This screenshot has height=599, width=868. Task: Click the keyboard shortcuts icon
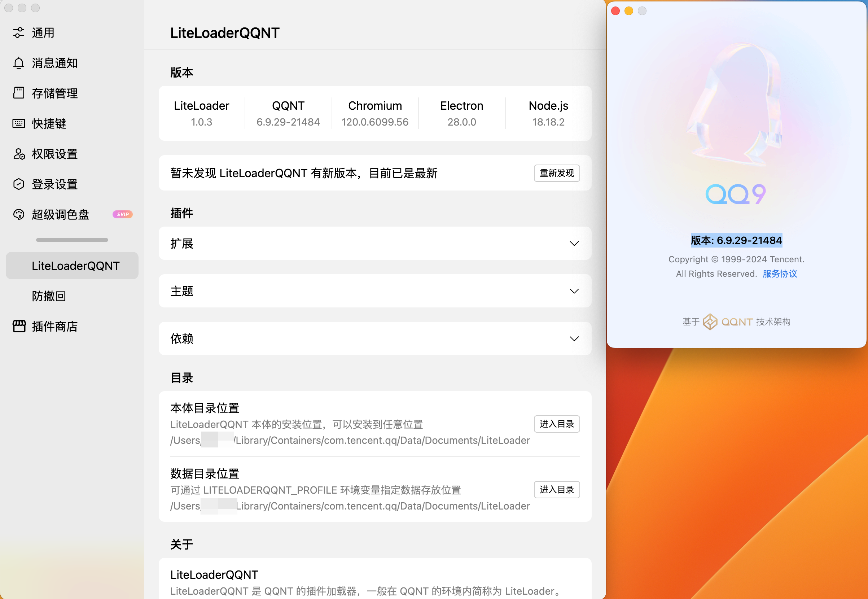(18, 123)
